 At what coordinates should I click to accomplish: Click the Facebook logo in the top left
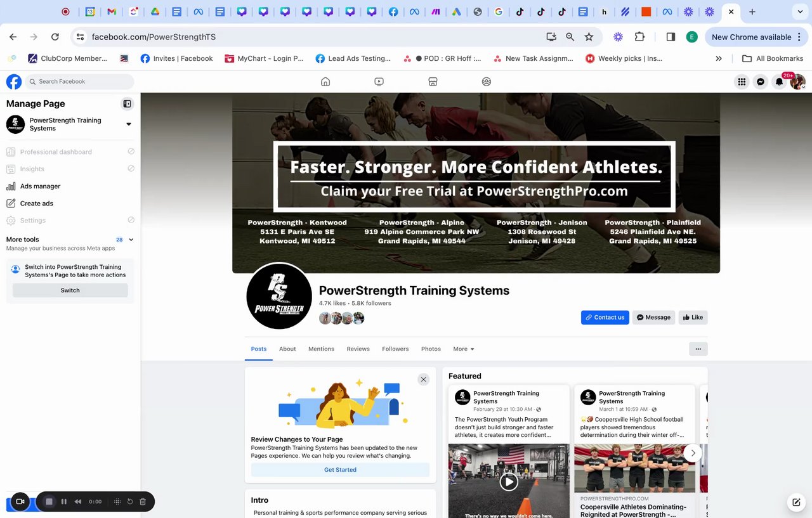pyautogui.click(x=14, y=81)
